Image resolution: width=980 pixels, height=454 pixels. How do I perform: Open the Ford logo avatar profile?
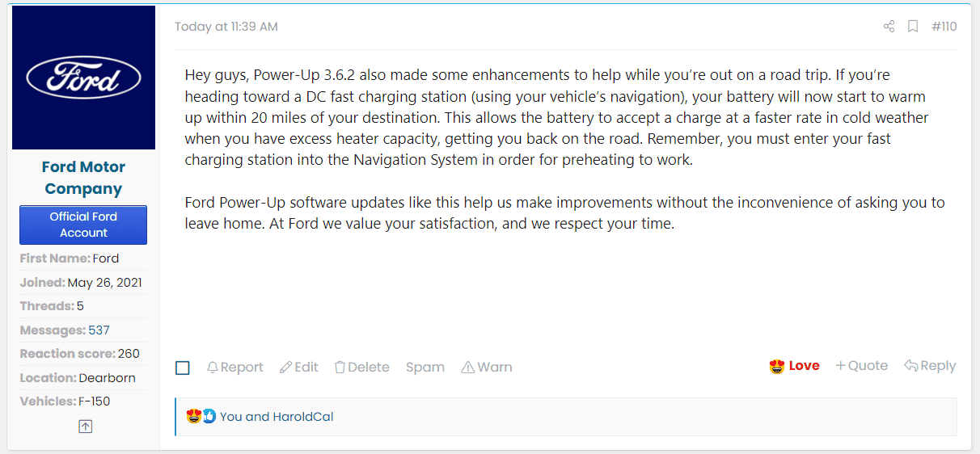coord(84,78)
